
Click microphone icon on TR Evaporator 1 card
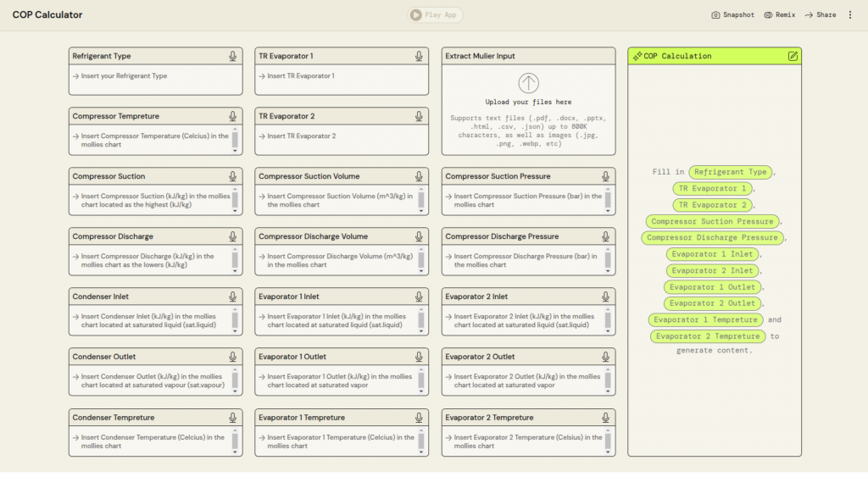point(419,56)
